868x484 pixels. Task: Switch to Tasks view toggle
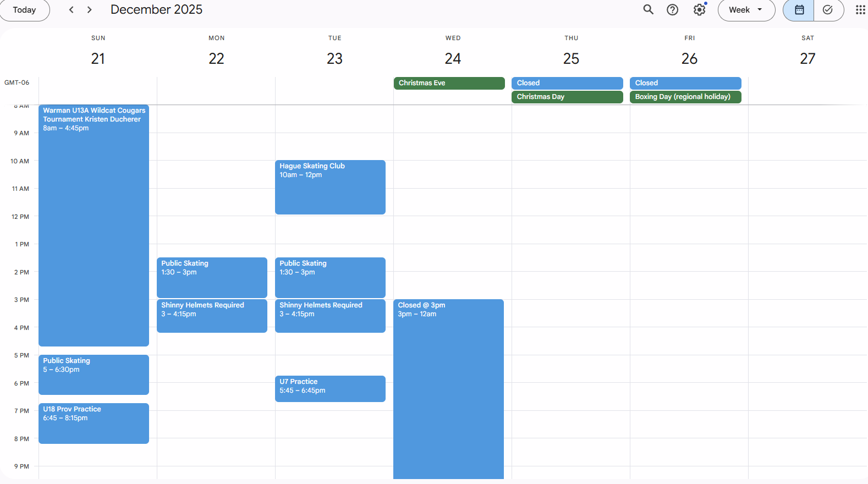pyautogui.click(x=828, y=10)
